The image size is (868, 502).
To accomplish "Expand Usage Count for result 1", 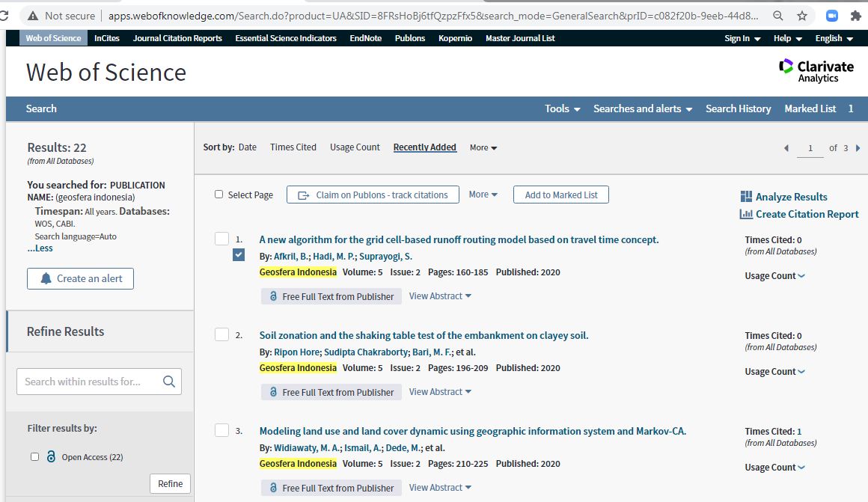I will [x=774, y=275].
